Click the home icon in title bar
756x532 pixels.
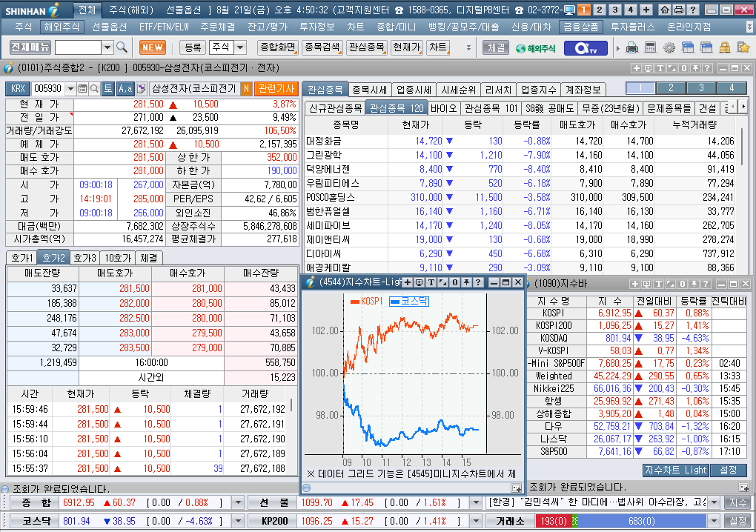click(x=664, y=10)
